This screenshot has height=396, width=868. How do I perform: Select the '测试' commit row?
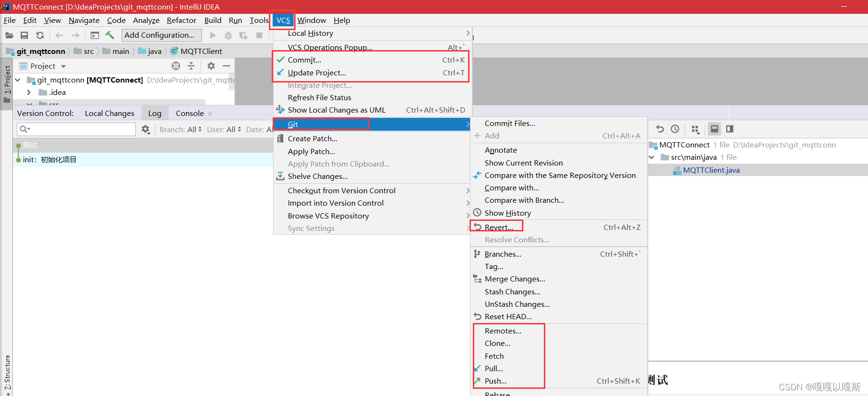click(143, 146)
